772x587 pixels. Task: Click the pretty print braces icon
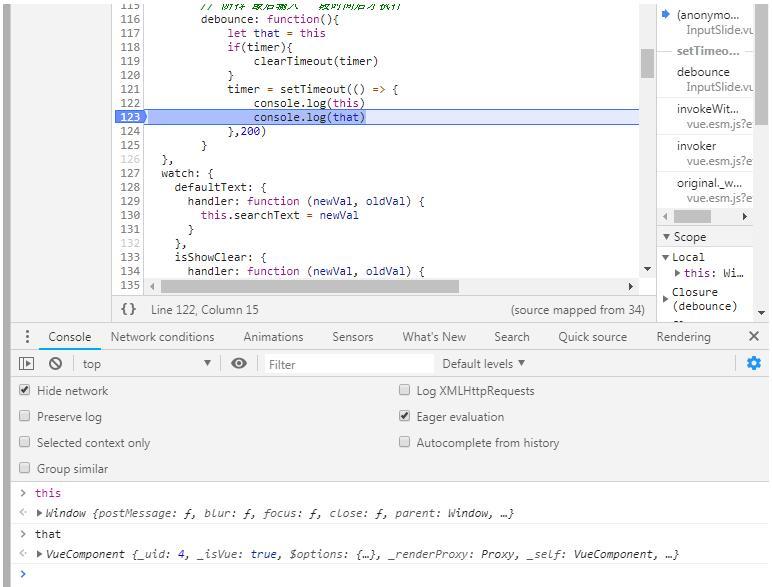(129, 310)
